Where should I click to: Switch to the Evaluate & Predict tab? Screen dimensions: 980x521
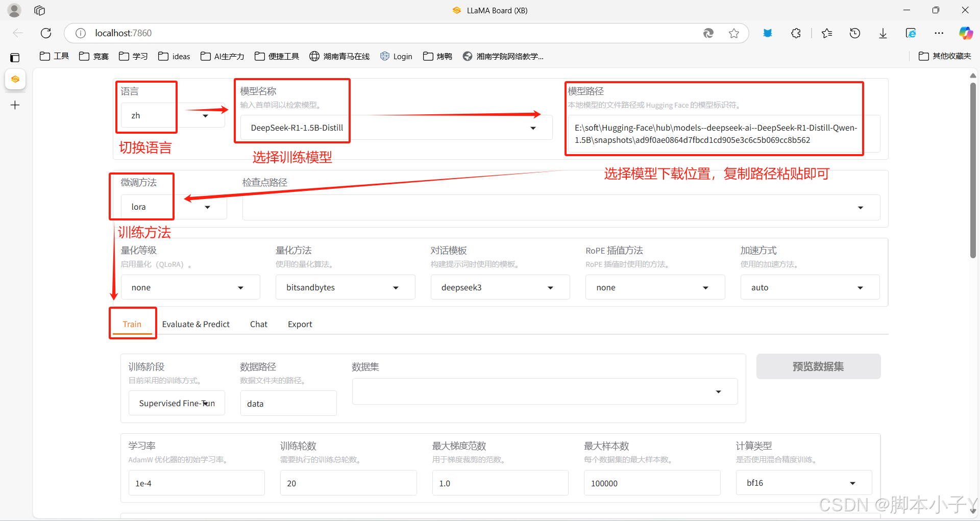(x=196, y=324)
